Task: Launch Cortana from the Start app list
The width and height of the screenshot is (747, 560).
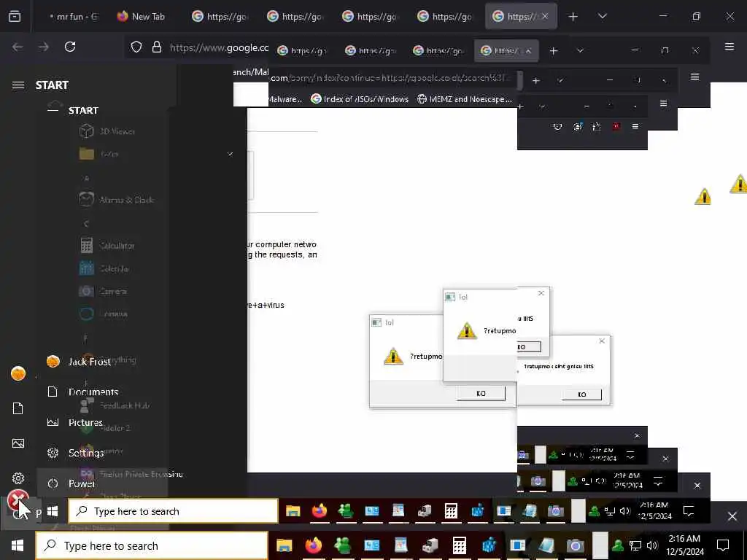Action: [x=104, y=314]
